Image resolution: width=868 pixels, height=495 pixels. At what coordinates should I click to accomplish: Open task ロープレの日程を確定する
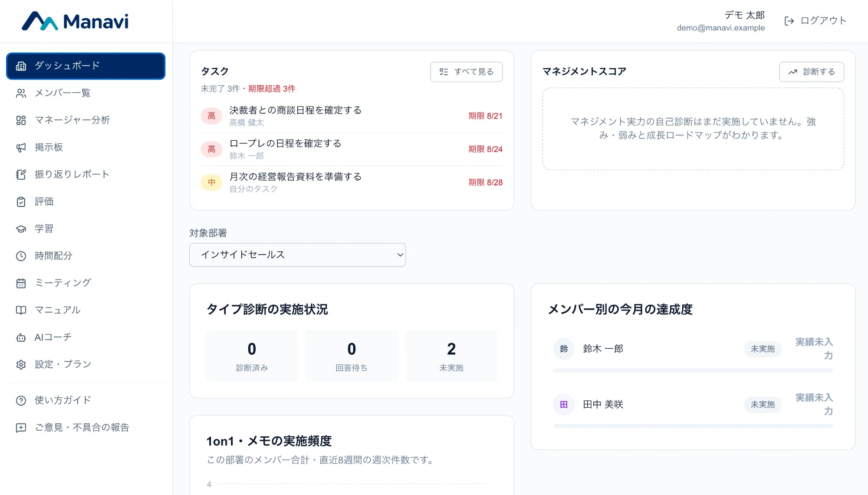click(x=352, y=149)
